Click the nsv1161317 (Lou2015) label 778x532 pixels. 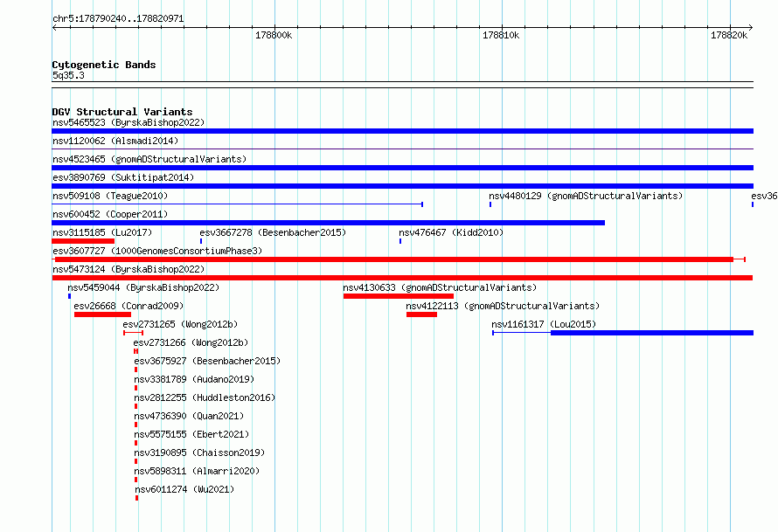544,324
